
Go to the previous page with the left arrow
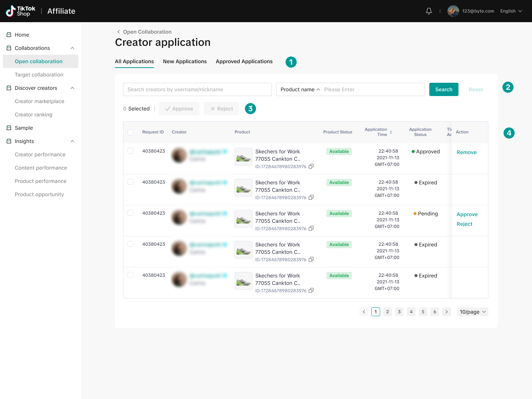pos(364,312)
